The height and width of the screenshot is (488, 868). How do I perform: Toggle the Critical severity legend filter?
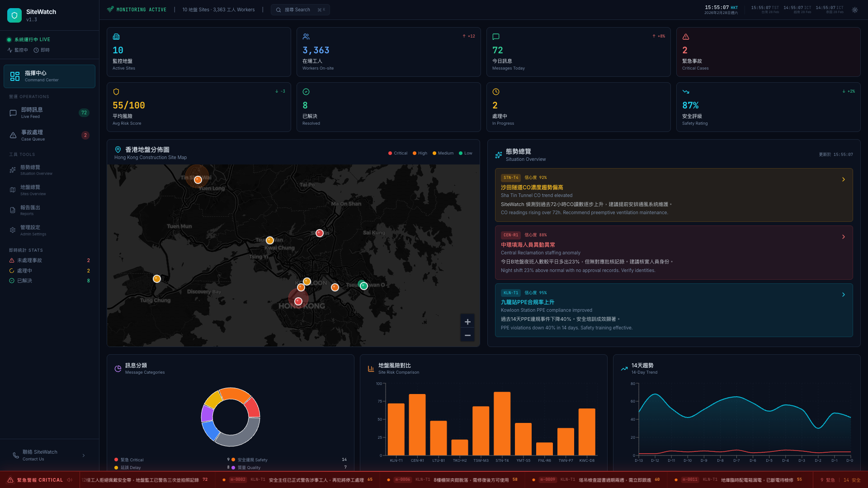coord(397,153)
